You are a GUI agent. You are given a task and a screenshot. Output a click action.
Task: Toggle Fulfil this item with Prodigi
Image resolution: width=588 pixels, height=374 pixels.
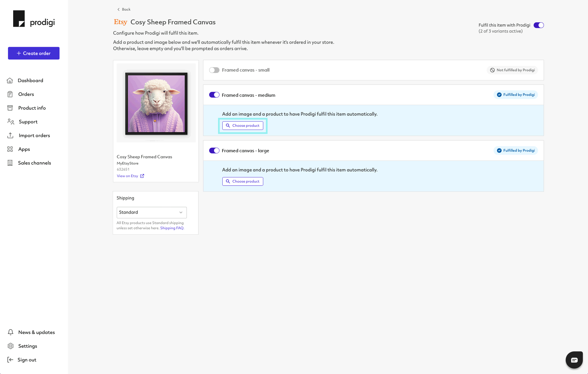[539, 25]
